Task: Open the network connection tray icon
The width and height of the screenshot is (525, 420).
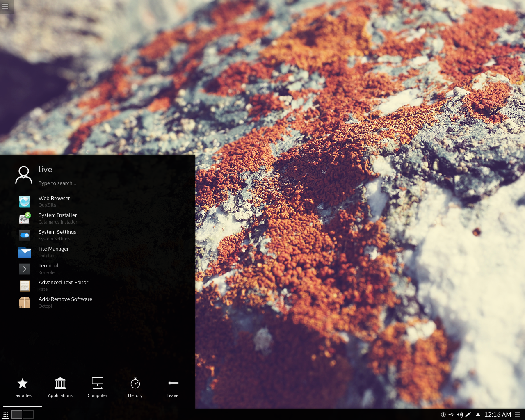Action: coord(468,415)
